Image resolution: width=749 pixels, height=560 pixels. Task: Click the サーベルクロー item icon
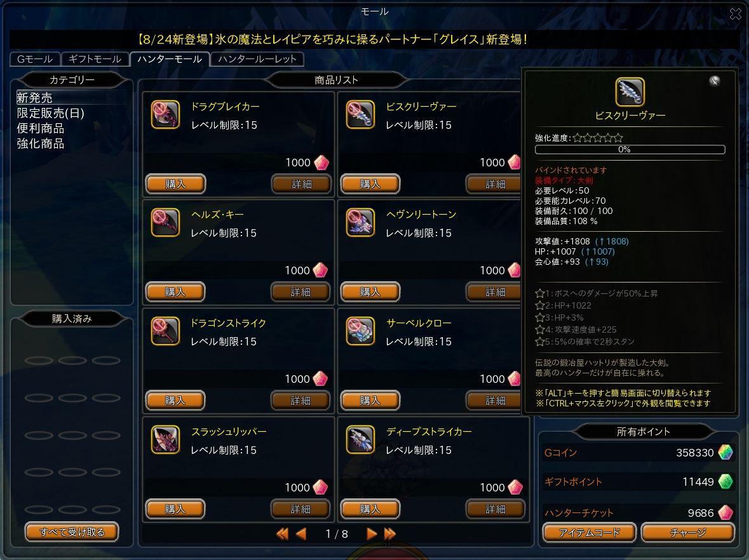tap(360, 331)
